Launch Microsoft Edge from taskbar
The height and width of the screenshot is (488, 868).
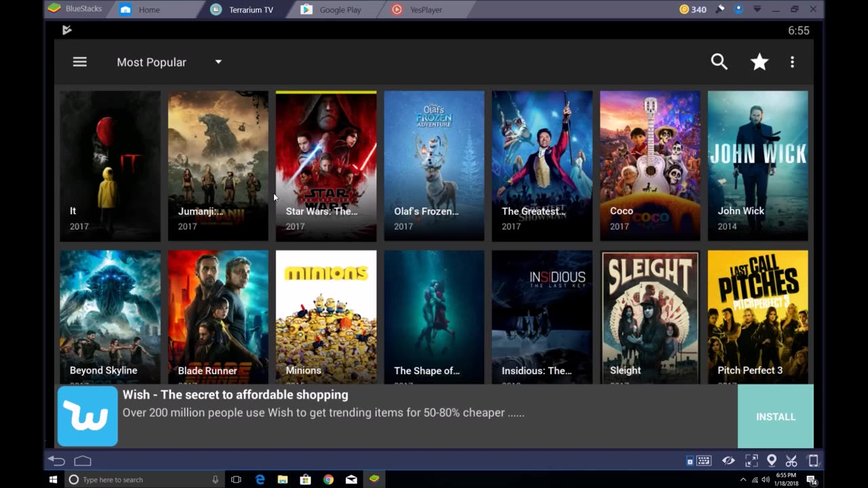pyautogui.click(x=260, y=479)
